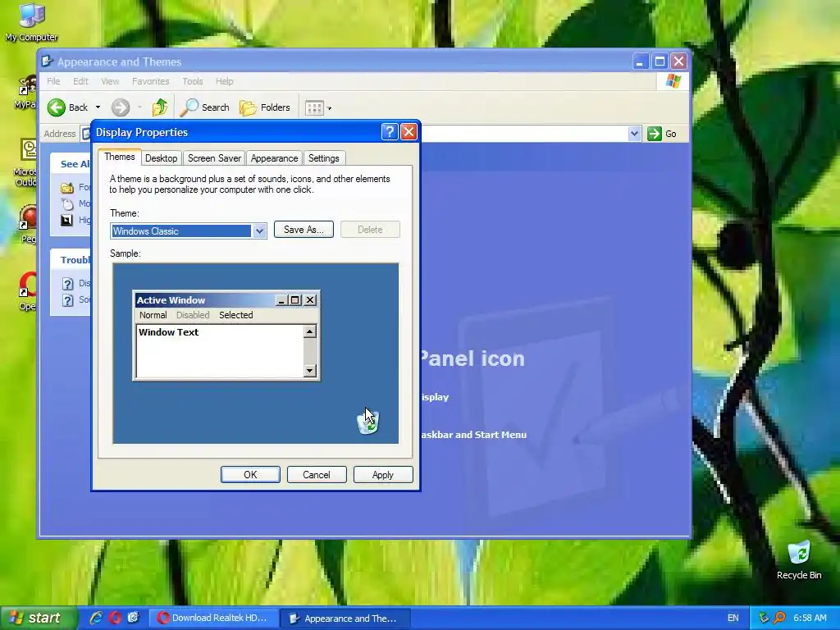Open the Edit menu
The width and height of the screenshot is (840, 630).
tap(80, 81)
